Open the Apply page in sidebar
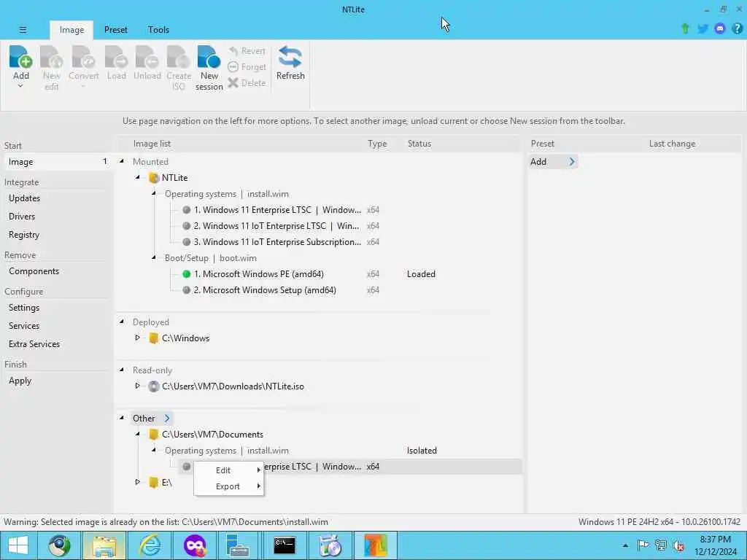The width and height of the screenshot is (747, 560). coord(20,381)
